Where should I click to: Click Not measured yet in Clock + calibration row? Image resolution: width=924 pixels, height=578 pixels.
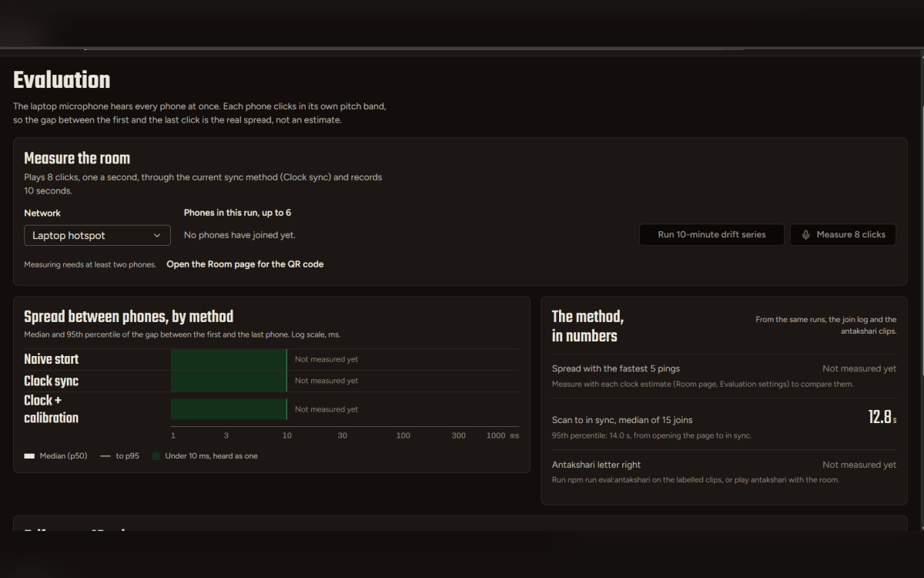326,409
